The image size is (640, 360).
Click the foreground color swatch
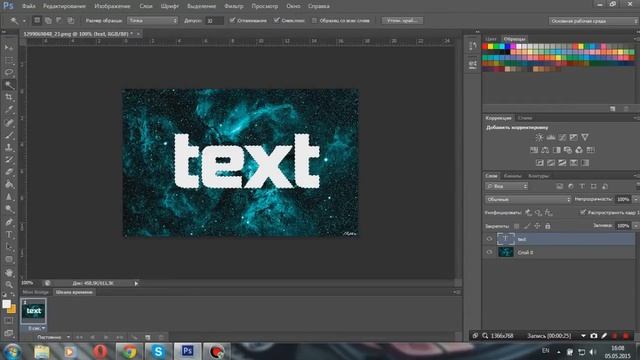[6, 304]
